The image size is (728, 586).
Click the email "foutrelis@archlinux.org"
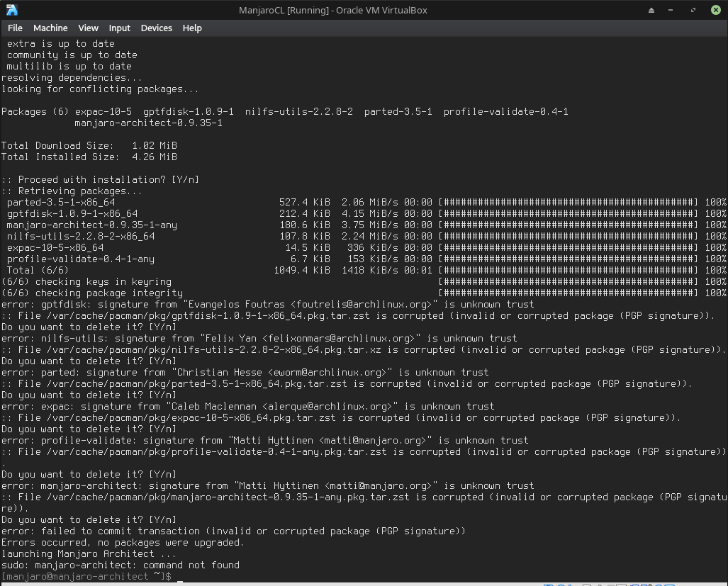(364, 305)
